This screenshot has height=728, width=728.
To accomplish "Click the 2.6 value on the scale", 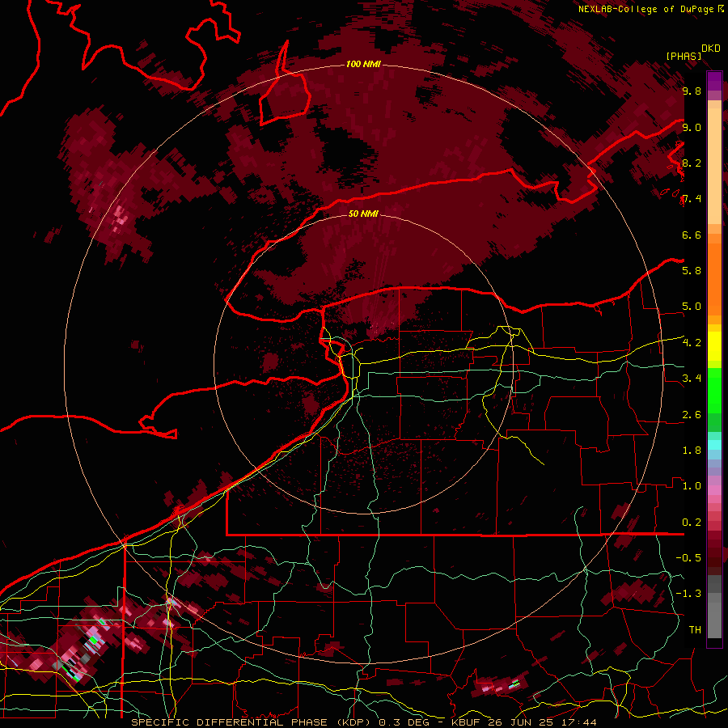I will point(692,415).
